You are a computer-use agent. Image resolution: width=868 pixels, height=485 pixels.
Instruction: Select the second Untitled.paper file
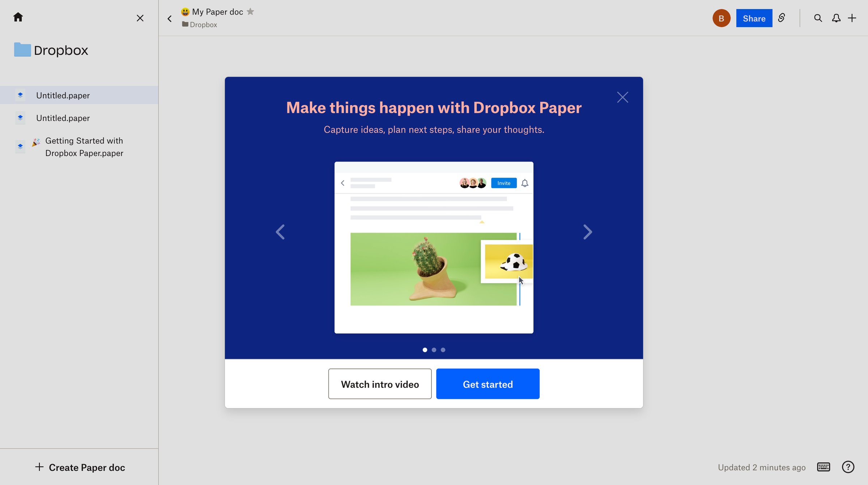[x=79, y=118]
